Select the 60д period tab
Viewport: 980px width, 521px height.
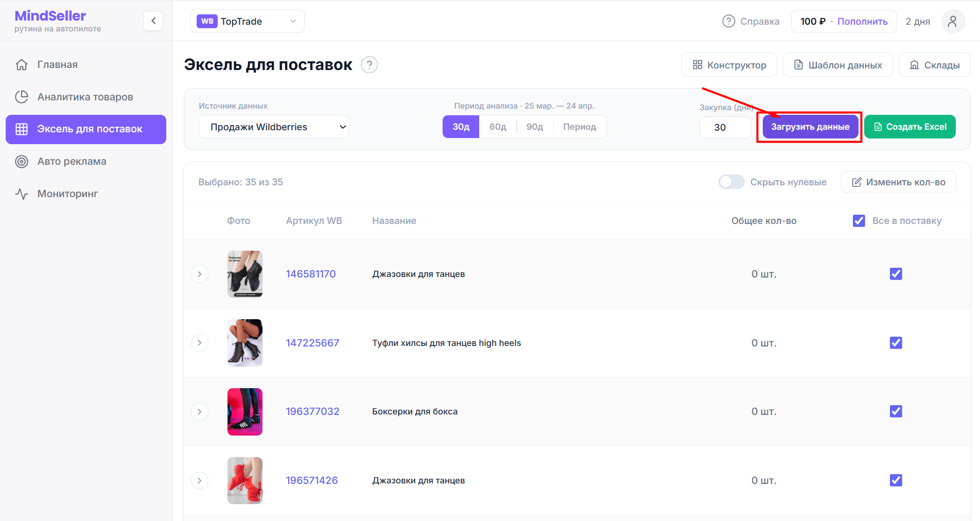click(x=498, y=127)
